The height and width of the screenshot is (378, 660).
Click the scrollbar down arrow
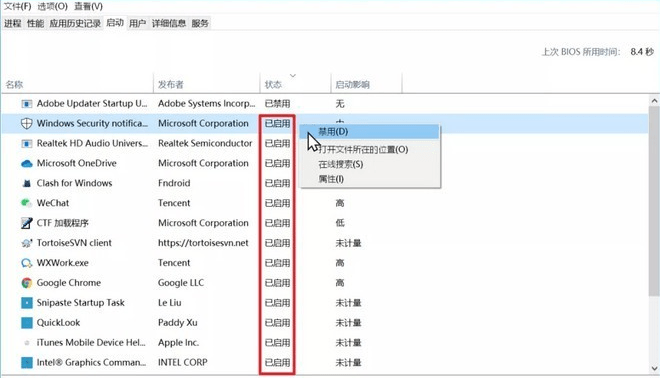(x=654, y=368)
